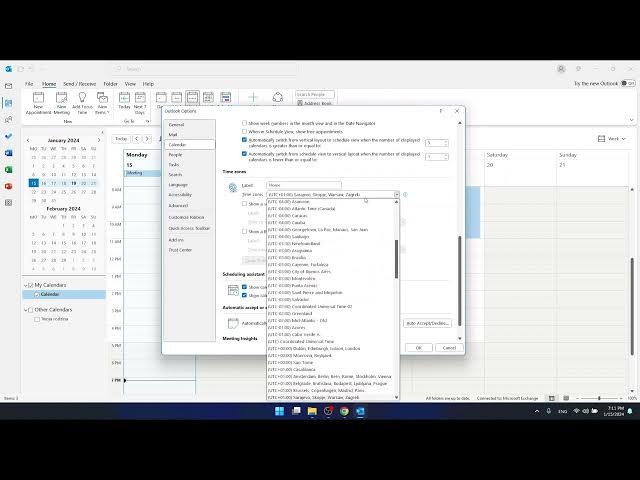Show the Next 7 Days view
Image resolution: width=640 pixels, height=480 pixels.
pos(140,103)
